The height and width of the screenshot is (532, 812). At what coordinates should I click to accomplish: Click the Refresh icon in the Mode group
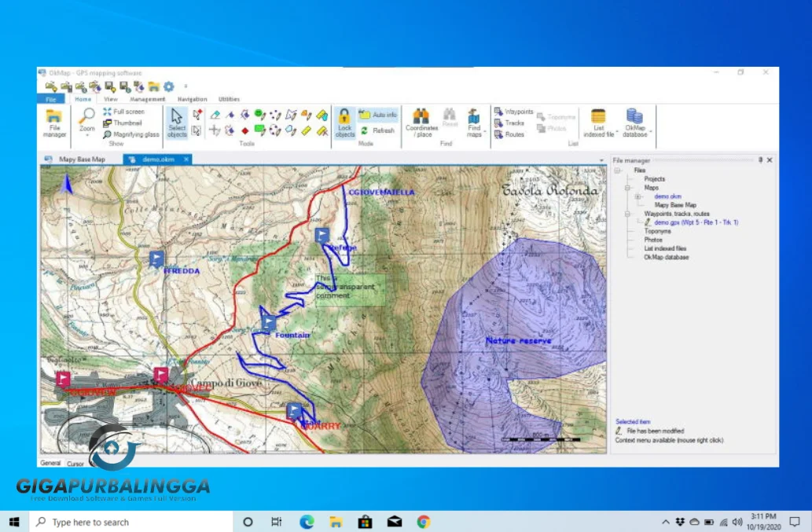tap(364, 130)
